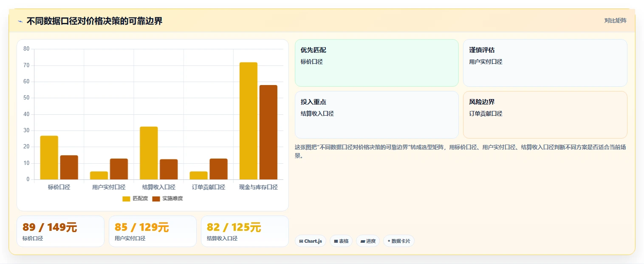The width and height of the screenshot is (644, 264).
Task: Click the panel title 不同数据口径对价格决策的可靠边界
Action: click(94, 21)
